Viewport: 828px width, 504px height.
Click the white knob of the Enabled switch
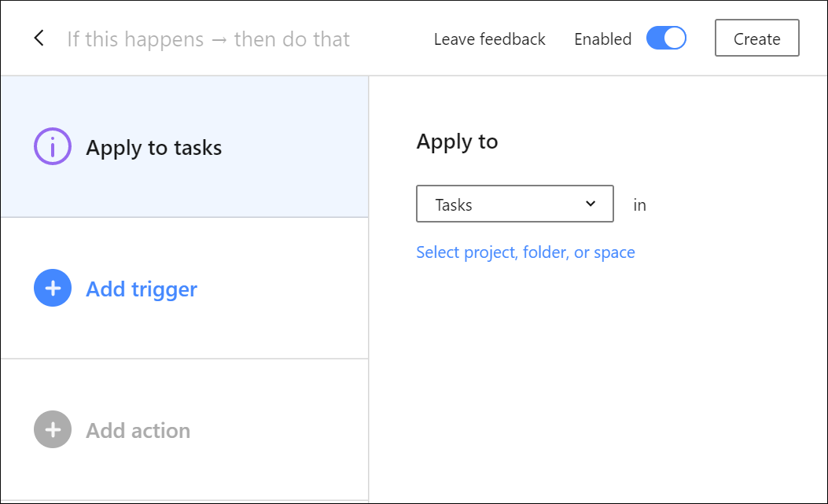pos(675,39)
